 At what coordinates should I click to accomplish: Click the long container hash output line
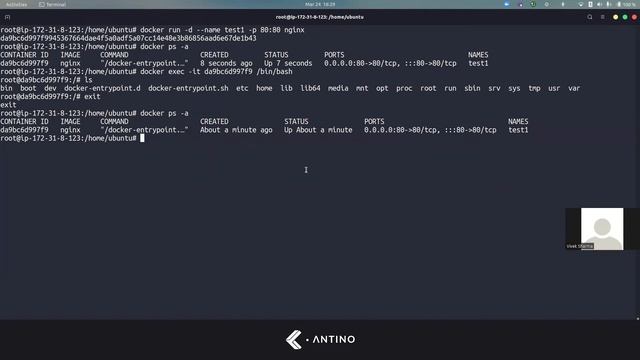(x=128, y=38)
